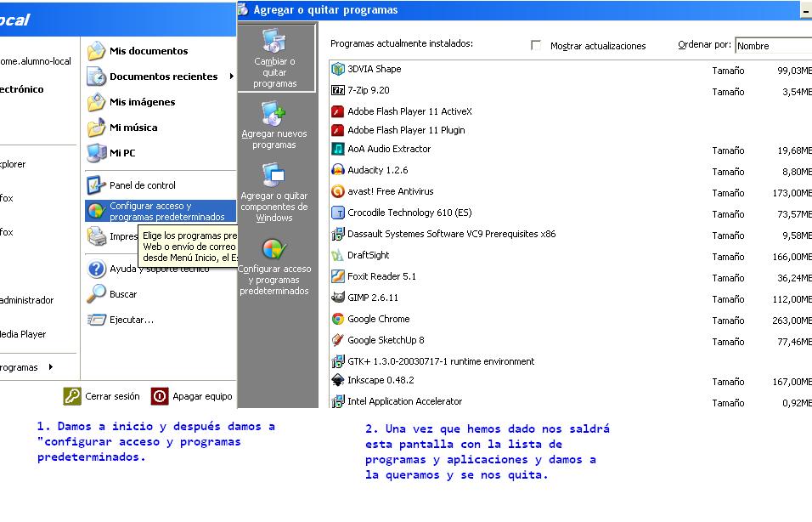The width and height of the screenshot is (812, 522).
Task: Click the DraftSight program icon
Action: [338, 255]
